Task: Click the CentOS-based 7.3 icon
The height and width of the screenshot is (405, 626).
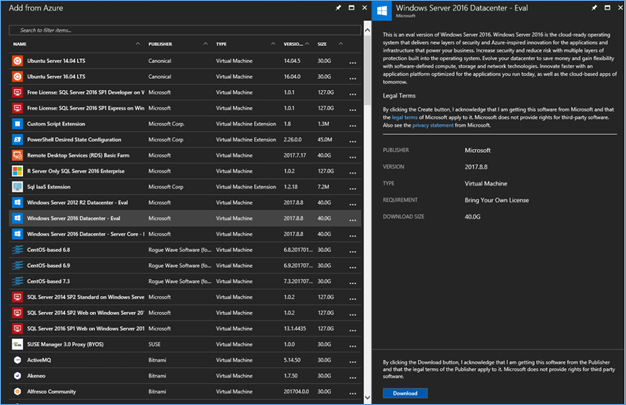Action: [17, 281]
